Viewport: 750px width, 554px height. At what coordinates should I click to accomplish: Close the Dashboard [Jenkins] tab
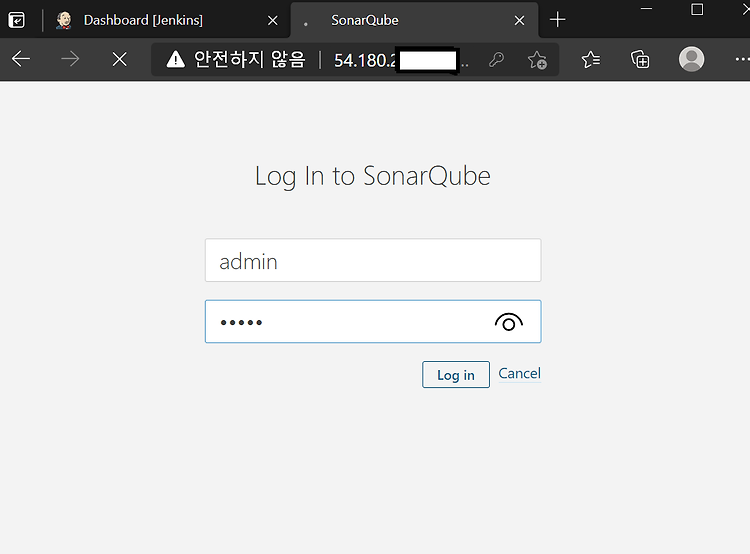tap(273, 21)
